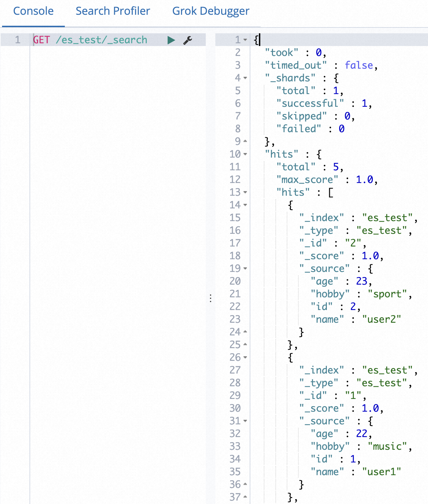Switch to the Console tab

click(x=33, y=11)
